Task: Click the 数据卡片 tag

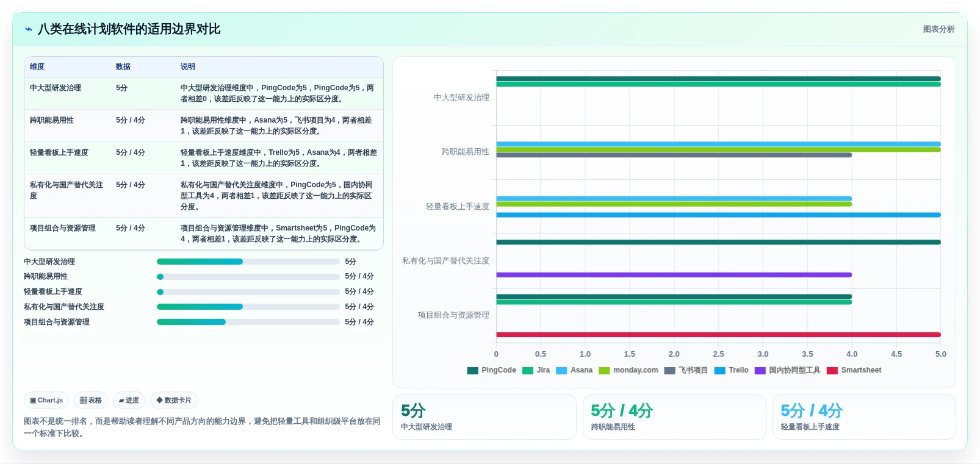Action: (174, 401)
